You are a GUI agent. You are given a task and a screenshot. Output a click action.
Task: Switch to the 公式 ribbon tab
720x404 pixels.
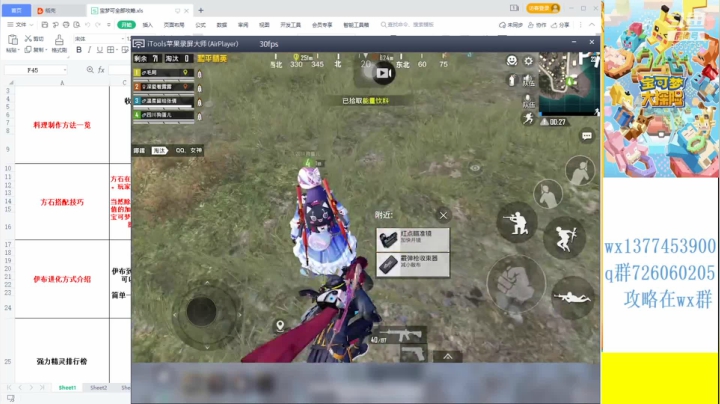pyautogui.click(x=201, y=25)
